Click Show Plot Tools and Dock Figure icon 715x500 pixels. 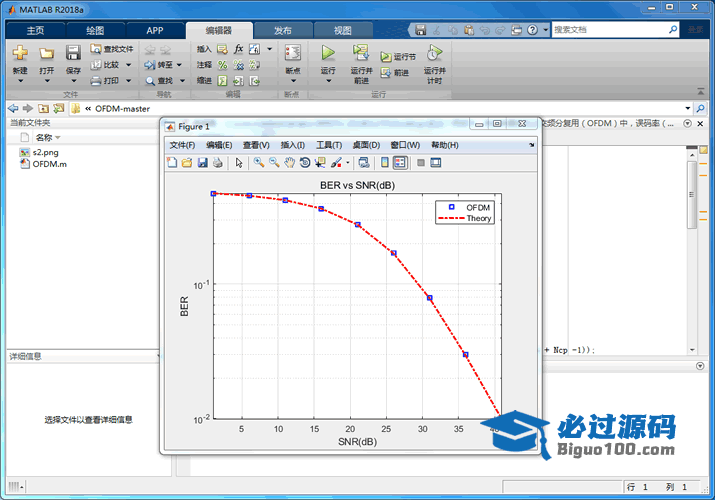coord(436,163)
